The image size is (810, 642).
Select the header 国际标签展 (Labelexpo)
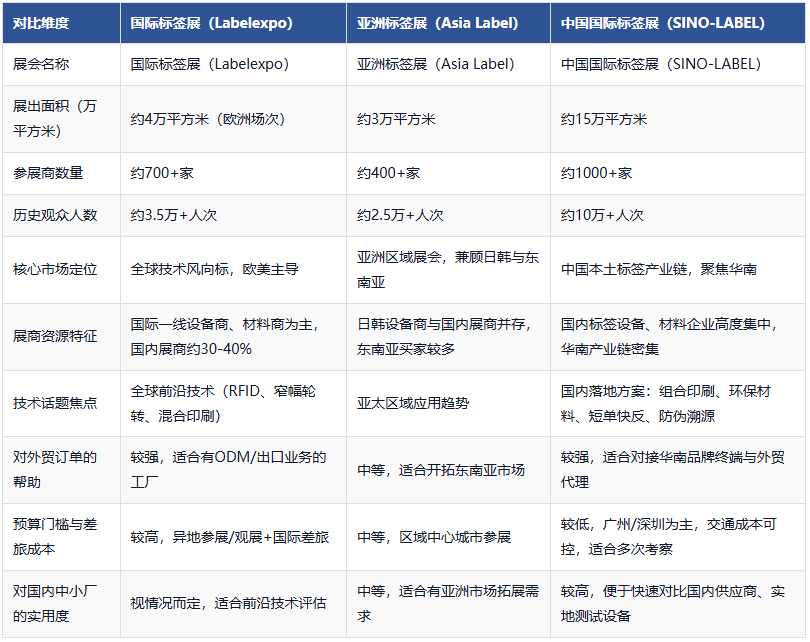pos(233,23)
